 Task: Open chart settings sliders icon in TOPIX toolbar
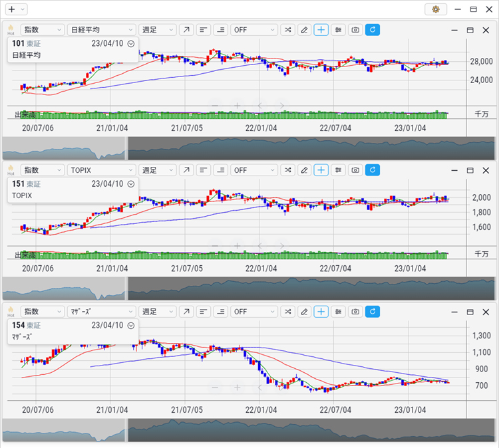339,170
